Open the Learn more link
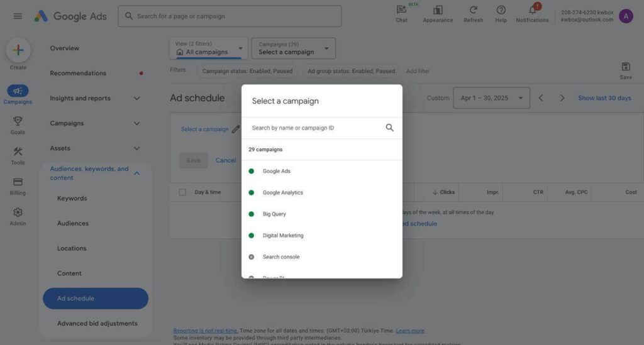 click(x=410, y=331)
